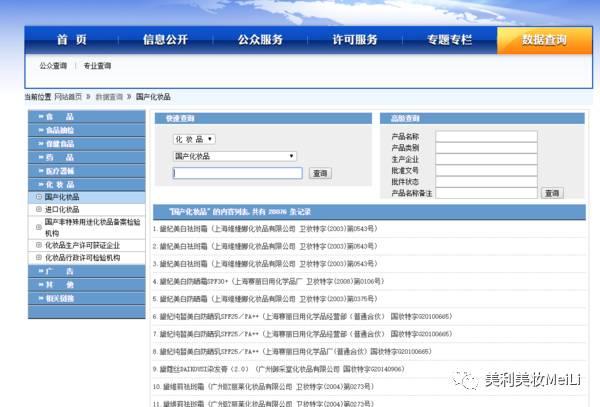The height and width of the screenshot is (407, 600).
Task: Click the plus icon beside 国产化妆品
Action: tap(39, 197)
